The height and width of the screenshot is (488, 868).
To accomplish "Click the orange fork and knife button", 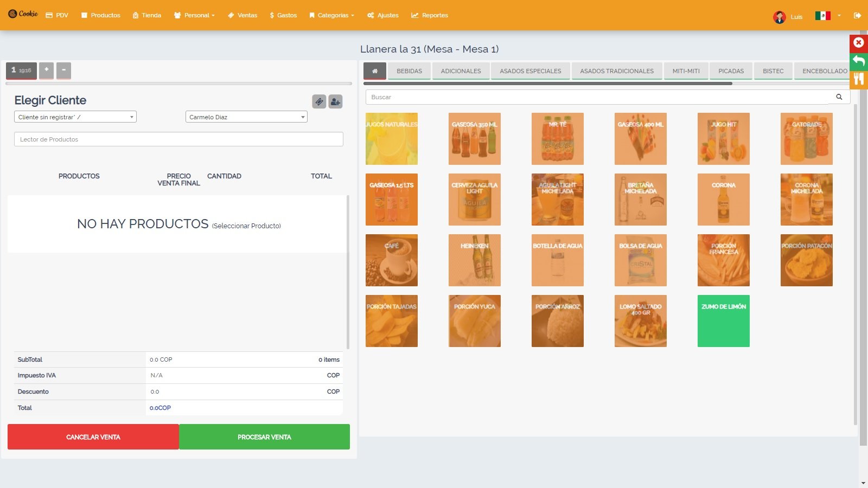I will coord(858,79).
